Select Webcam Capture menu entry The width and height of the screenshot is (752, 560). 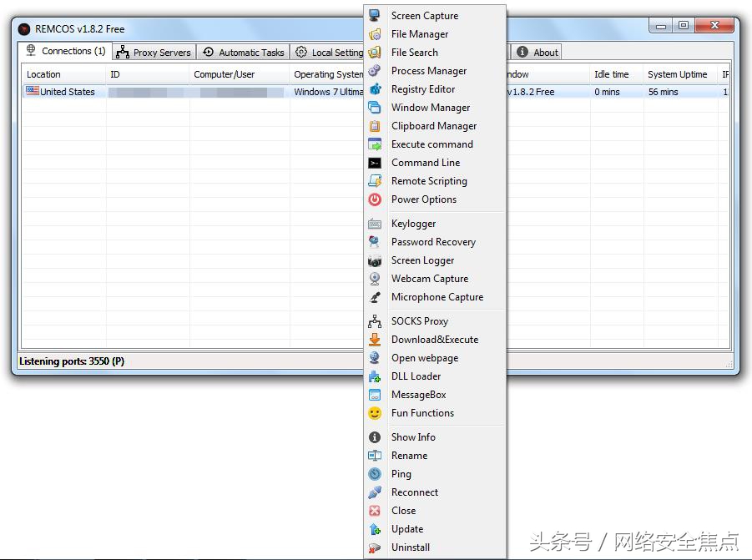(x=435, y=279)
